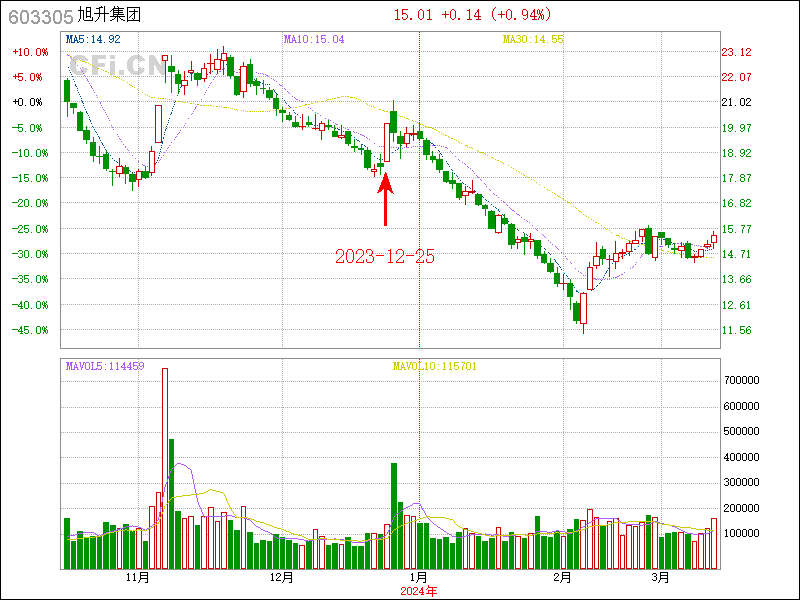Select the MA30:14.55 indicator label
Screen dimensions: 800x600
click(533, 39)
